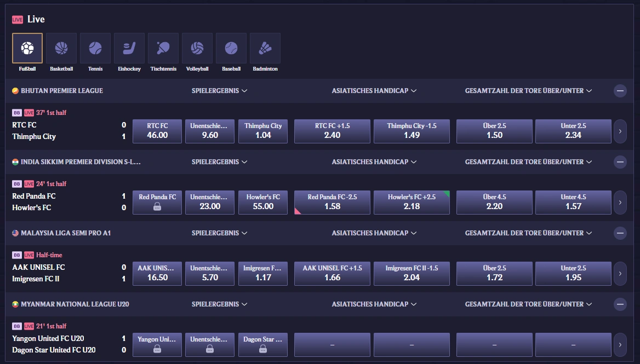Click the Bhutan flag league icon
The height and width of the screenshot is (364, 640).
click(15, 91)
